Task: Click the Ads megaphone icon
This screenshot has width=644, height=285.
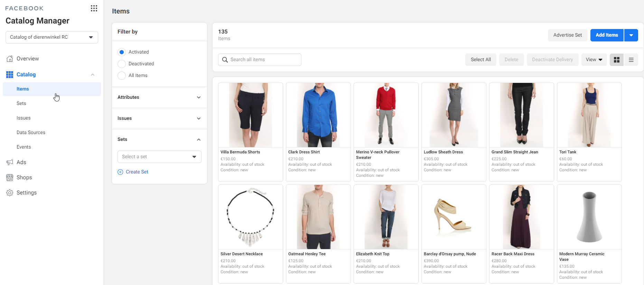Action: pos(10,162)
